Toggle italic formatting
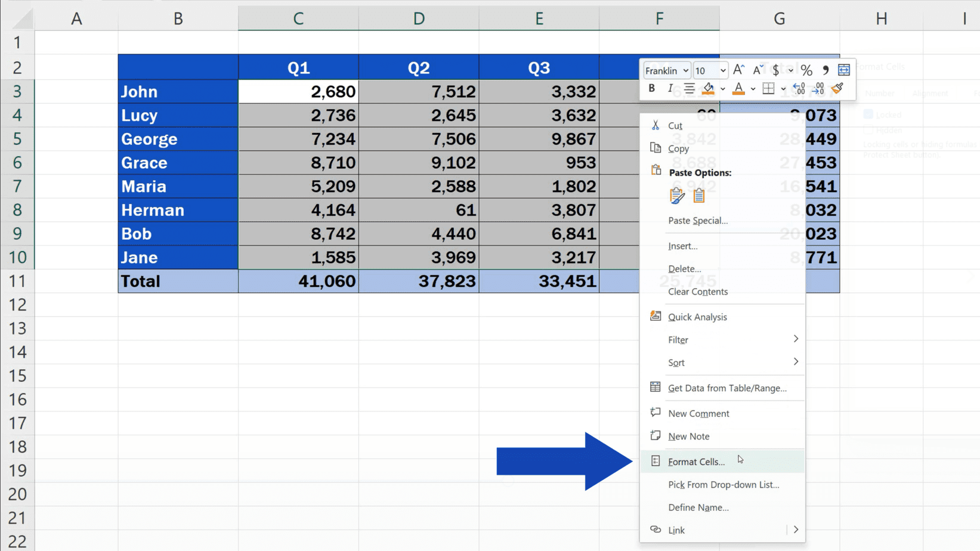The height and width of the screenshot is (551, 980). (x=670, y=88)
